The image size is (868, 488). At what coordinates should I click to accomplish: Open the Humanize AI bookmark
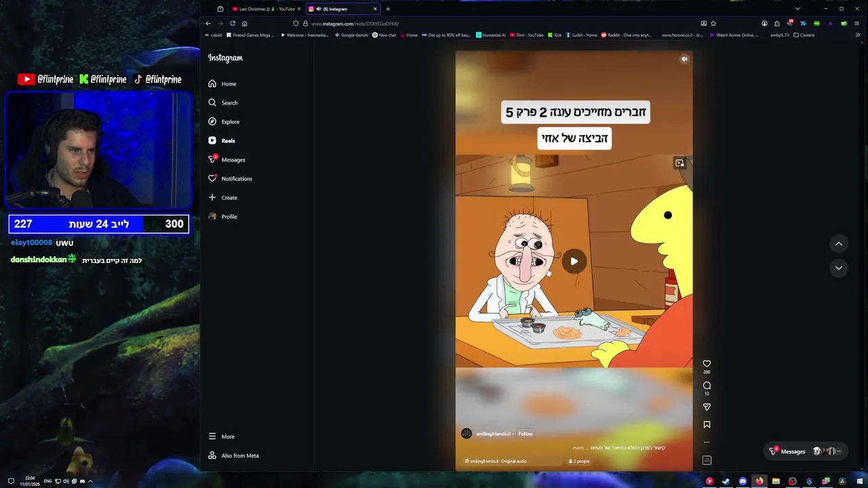pyautogui.click(x=491, y=35)
